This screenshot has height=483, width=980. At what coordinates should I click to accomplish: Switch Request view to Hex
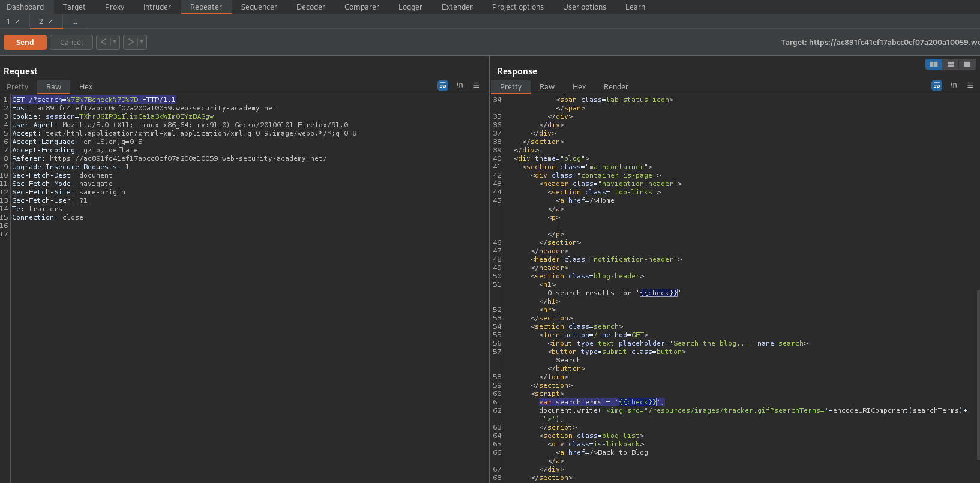point(86,87)
